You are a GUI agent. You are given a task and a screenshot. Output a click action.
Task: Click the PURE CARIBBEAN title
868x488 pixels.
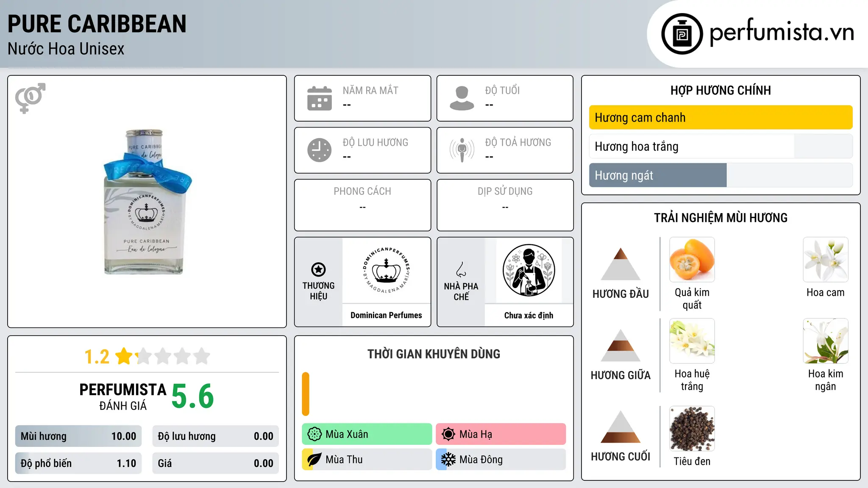[97, 24]
